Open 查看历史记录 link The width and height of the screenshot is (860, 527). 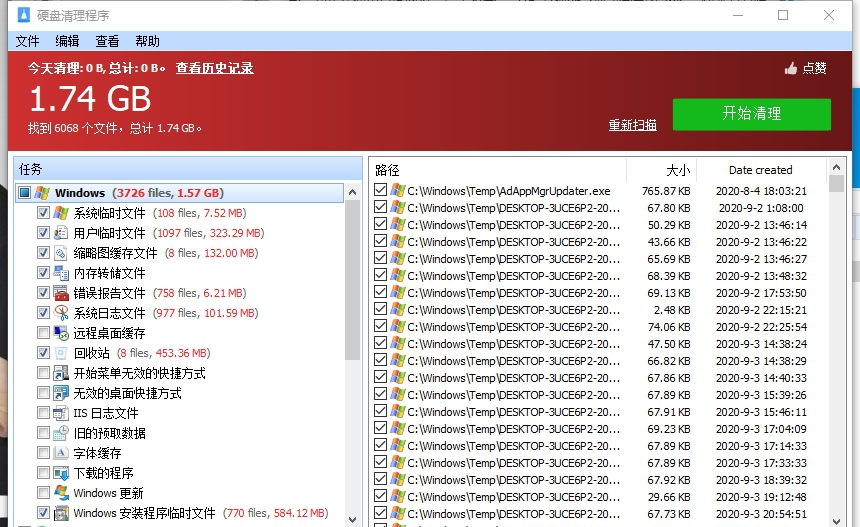[214, 68]
